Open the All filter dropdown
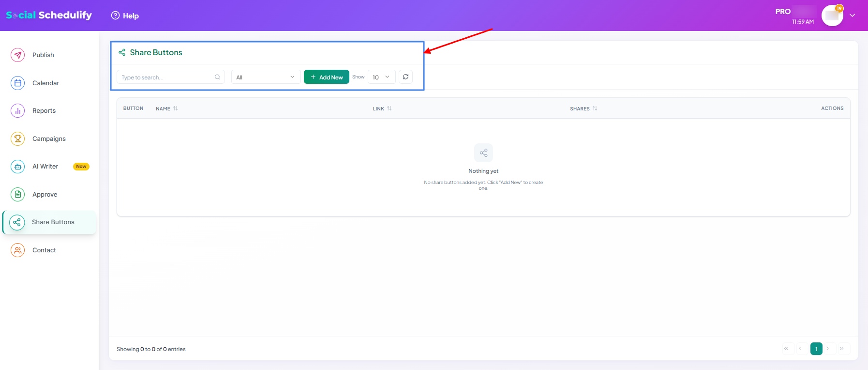This screenshot has height=370, width=868. pyautogui.click(x=266, y=77)
